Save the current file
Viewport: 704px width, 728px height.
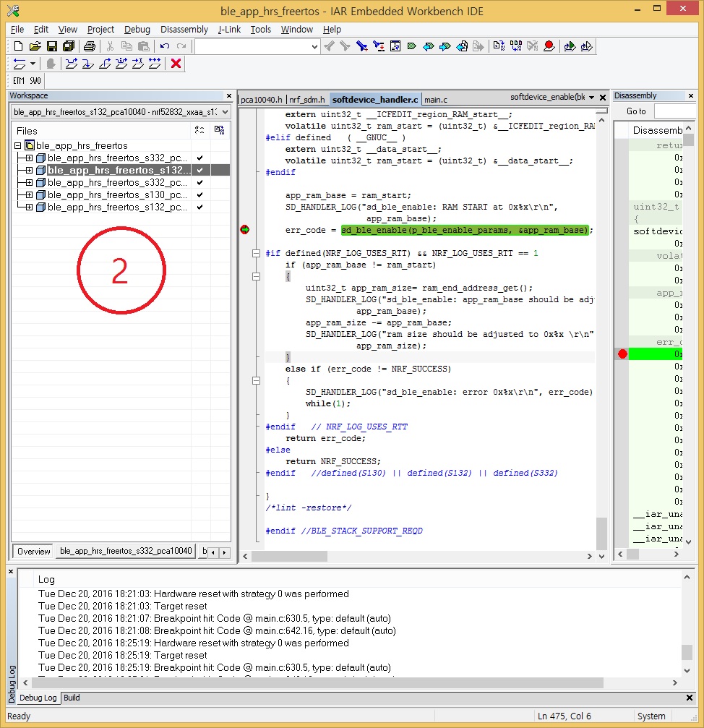52,46
